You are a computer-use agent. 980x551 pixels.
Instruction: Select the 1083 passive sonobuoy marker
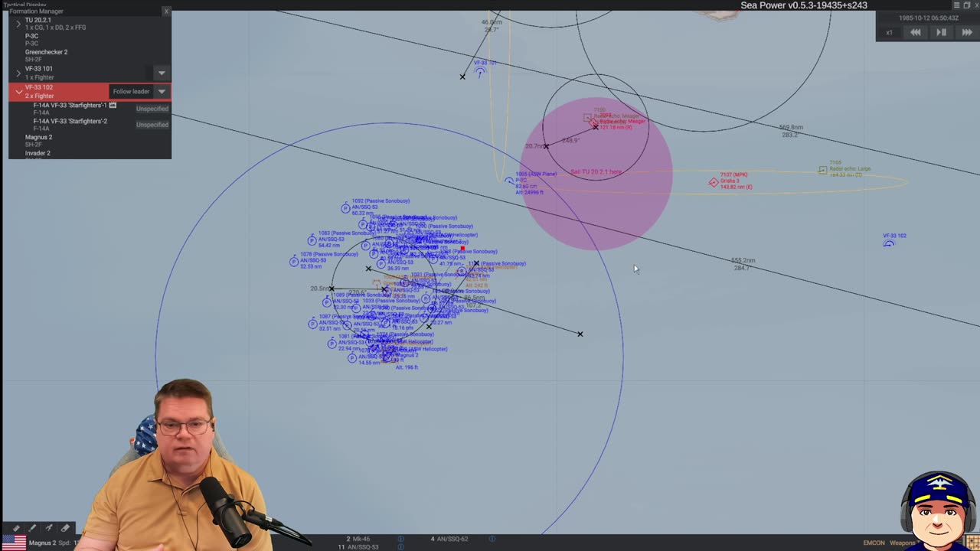click(313, 240)
